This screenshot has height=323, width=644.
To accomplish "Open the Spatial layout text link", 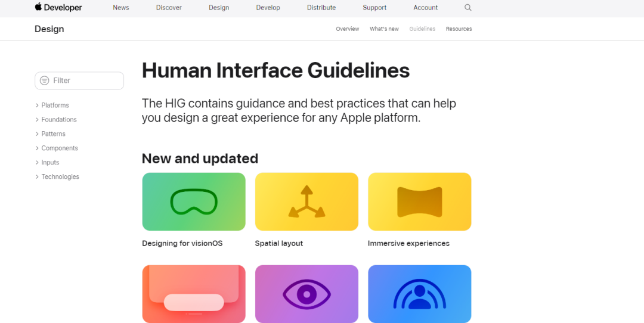I will point(279,243).
